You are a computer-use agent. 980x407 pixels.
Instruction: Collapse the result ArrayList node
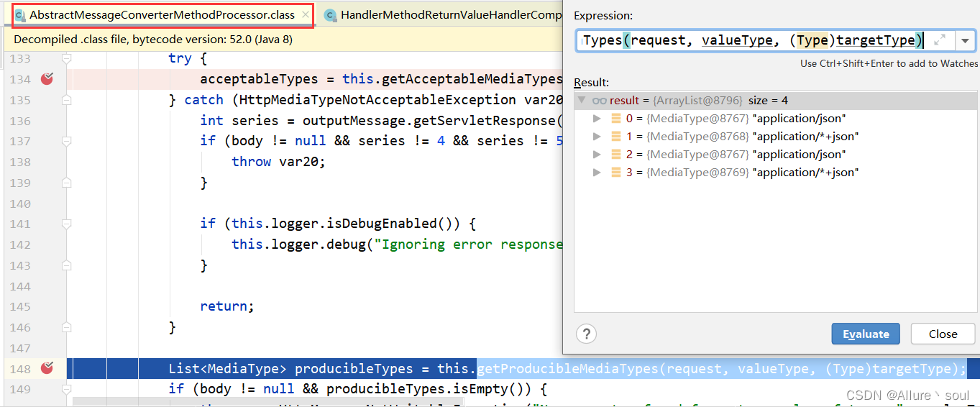(582, 101)
